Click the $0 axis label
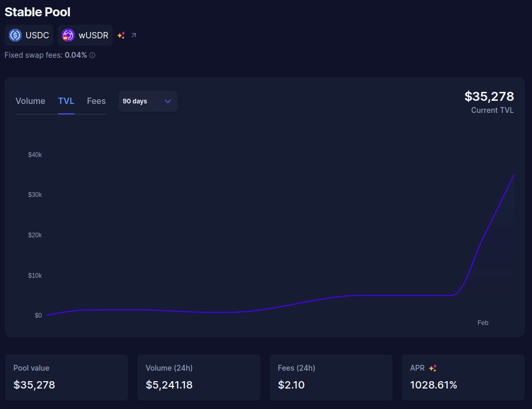Screen dimensions: 532x409 tap(38, 316)
